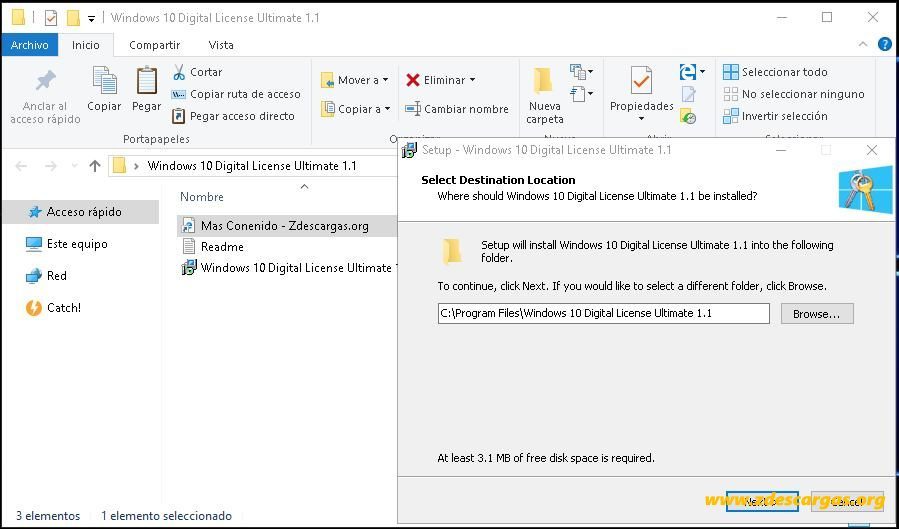This screenshot has width=899, height=529.
Task: Click the History icon in ribbon
Action: point(688,116)
